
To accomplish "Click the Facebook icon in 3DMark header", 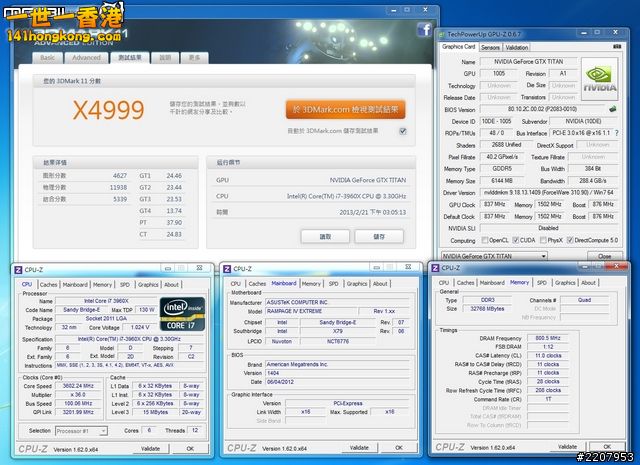I will click(x=424, y=30).
